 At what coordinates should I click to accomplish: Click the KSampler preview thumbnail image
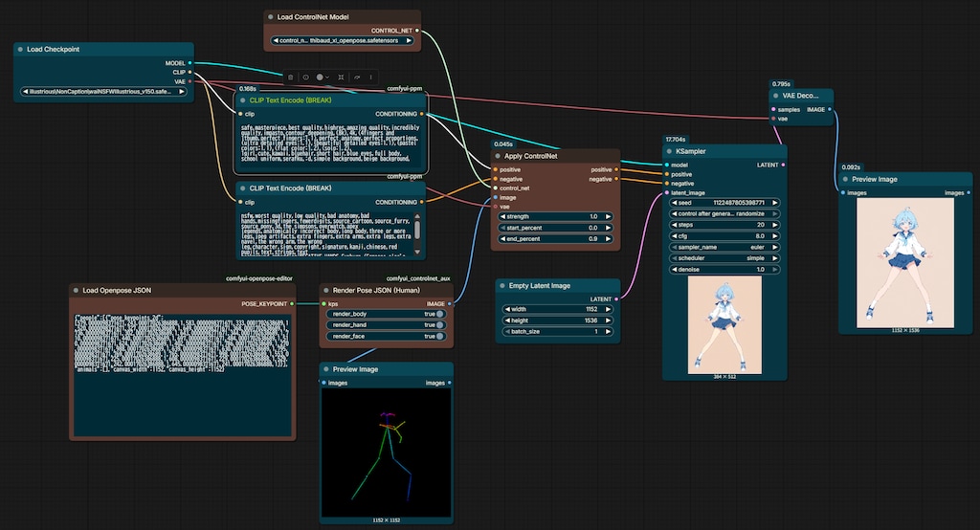[x=724, y=325]
